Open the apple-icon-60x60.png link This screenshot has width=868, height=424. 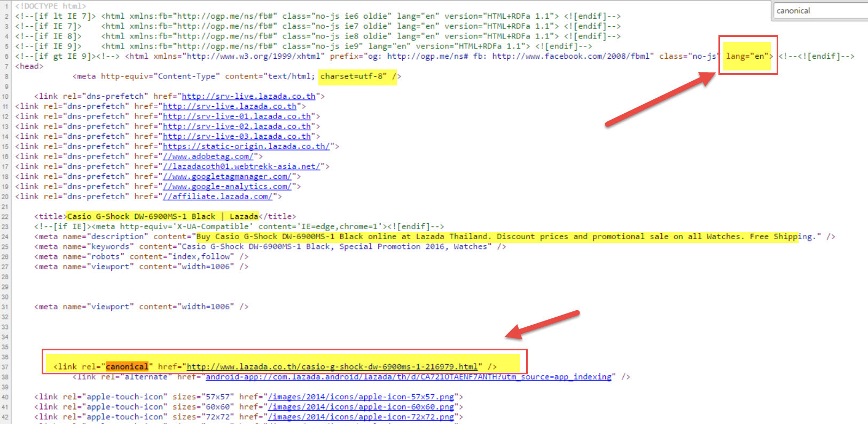pyautogui.click(x=361, y=407)
